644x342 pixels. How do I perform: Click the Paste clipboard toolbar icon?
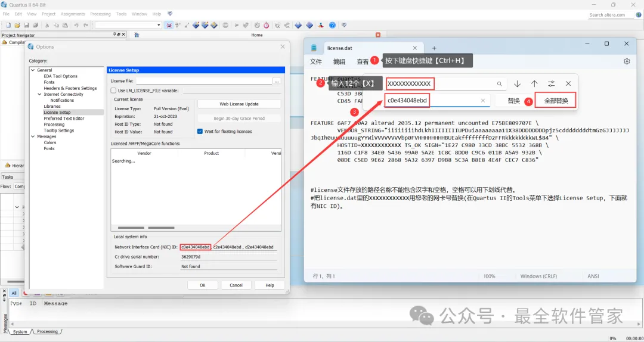click(66, 25)
